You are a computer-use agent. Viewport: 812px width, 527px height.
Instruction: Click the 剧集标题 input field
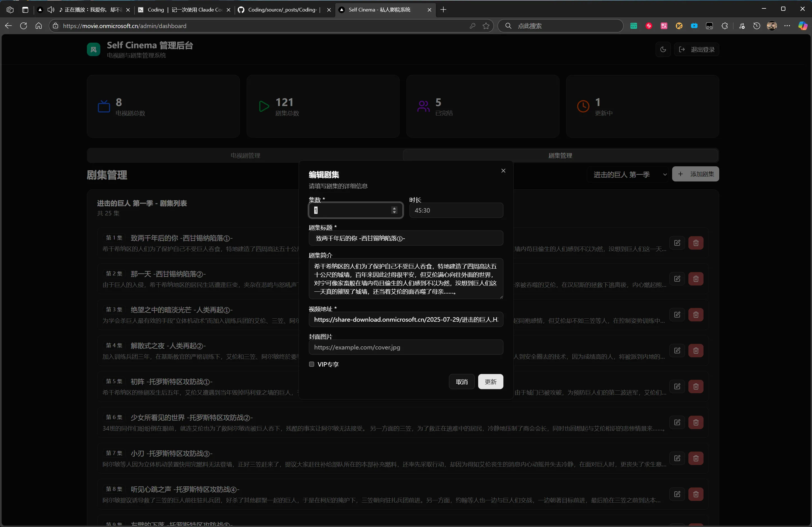click(x=406, y=238)
